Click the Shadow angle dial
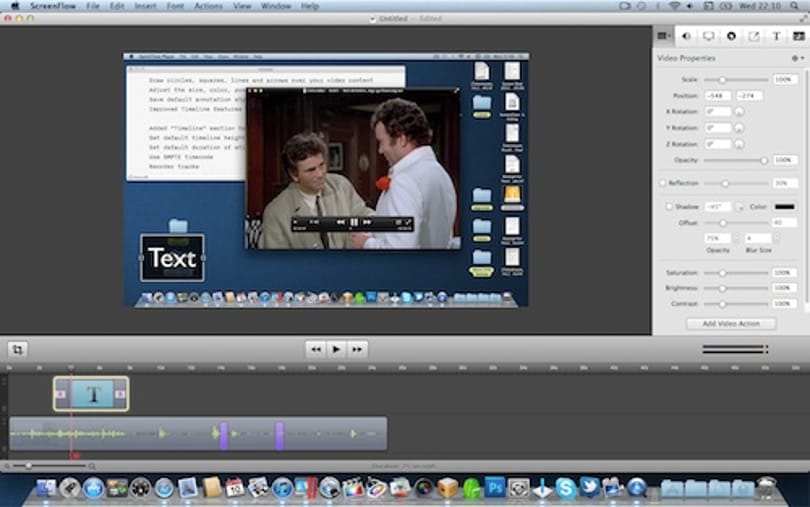The height and width of the screenshot is (507, 810). (x=740, y=207)
